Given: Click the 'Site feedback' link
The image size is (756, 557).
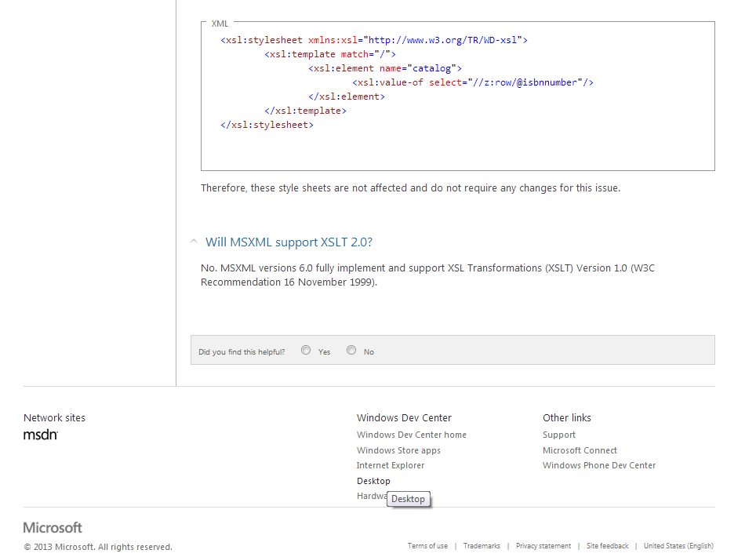Looking at the screenshot, I should 607,545.
